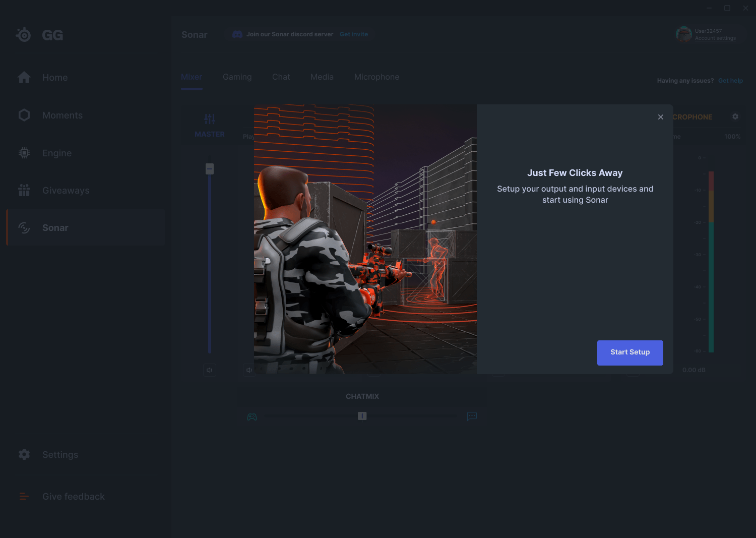Viewport: 756px width, 538px height.
Task: Click the chat bubble icon on the ChatMix bar
Action: click(x=472, y=416)
